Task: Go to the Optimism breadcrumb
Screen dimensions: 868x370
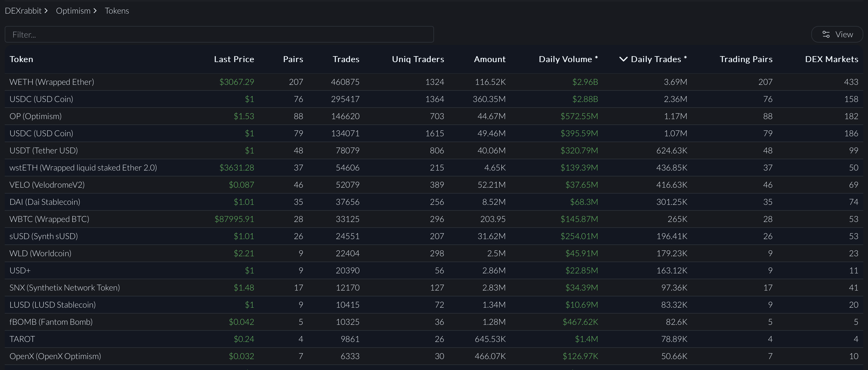Action: pos(73,11)
